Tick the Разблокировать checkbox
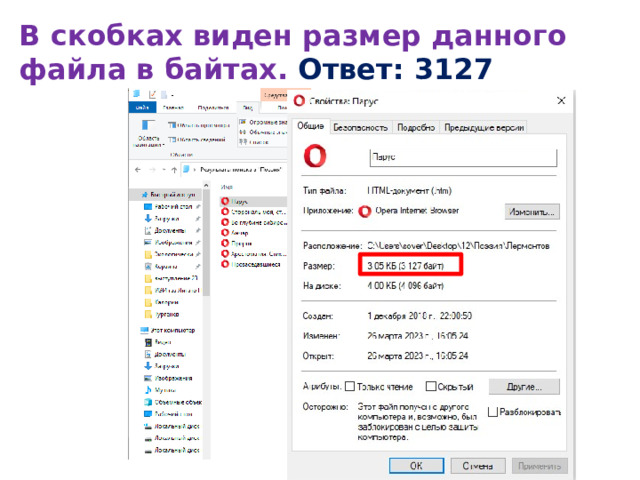 (493, 412)
